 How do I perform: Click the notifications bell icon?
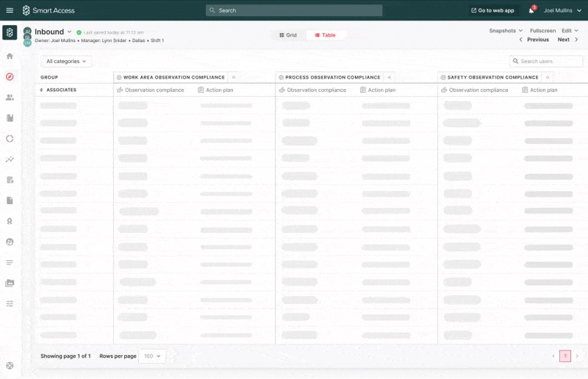tap(531, 10)
